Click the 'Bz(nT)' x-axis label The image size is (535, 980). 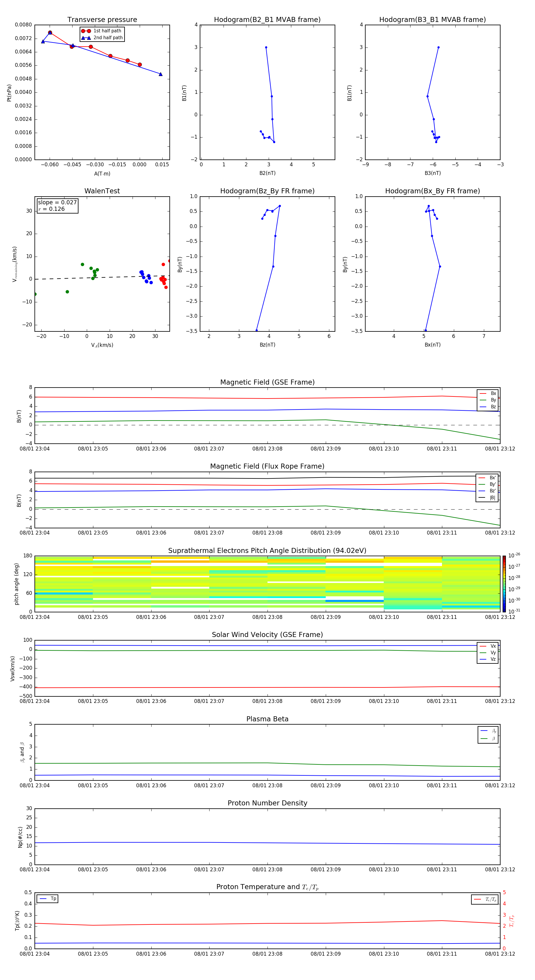pyautogui.click(x=267, y=345)
